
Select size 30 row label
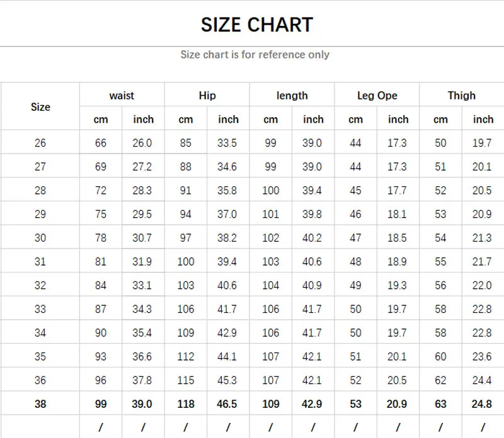tap(40, 238)
